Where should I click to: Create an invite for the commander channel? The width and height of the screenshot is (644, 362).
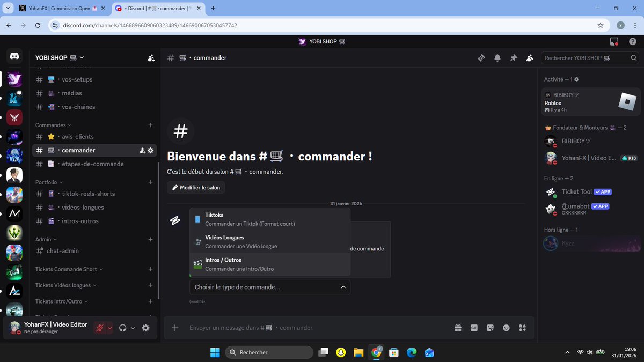[x=142, y=150]
